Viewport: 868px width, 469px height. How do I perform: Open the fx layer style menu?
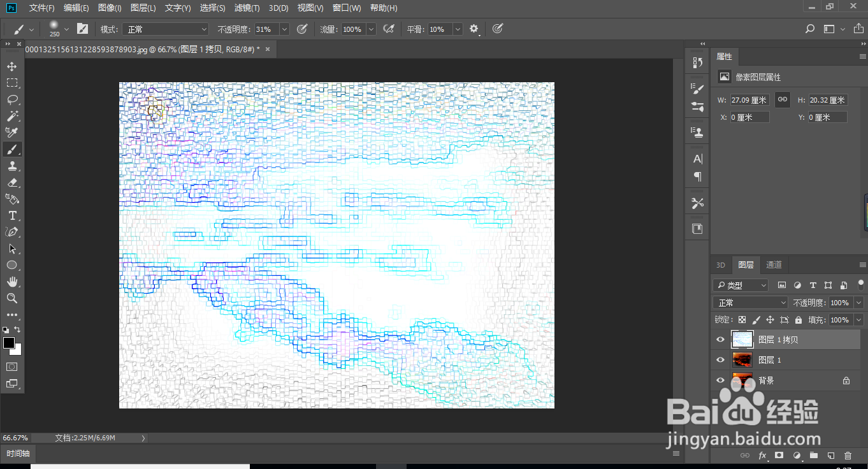pyautogui.click(x=762, y=456)
